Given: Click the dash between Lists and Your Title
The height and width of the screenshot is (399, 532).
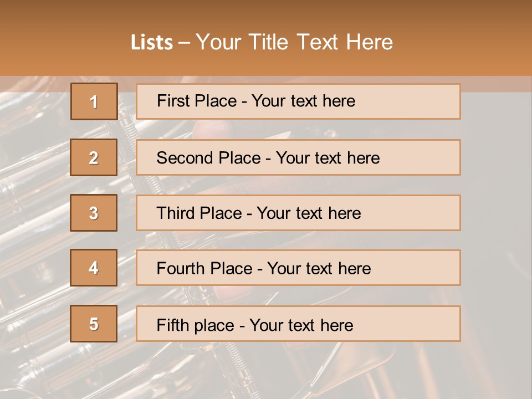Looking at the screenshot, I should (184, 43).
